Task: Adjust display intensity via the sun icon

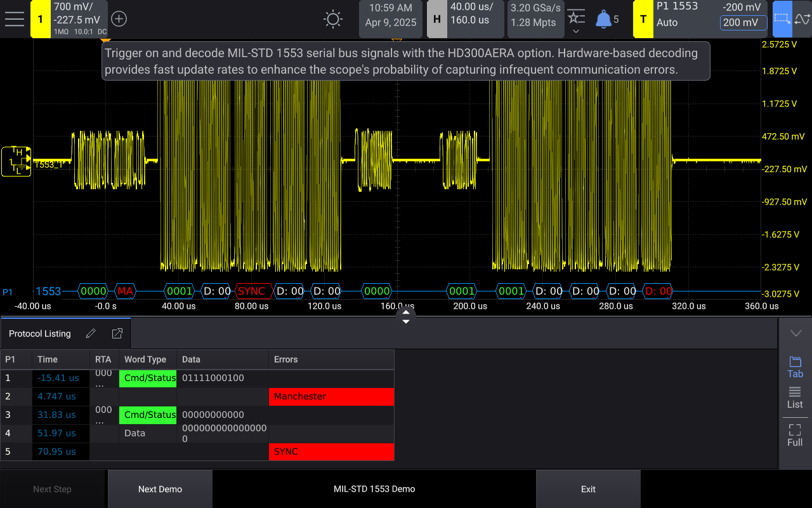Action: (x=332, y=19)
